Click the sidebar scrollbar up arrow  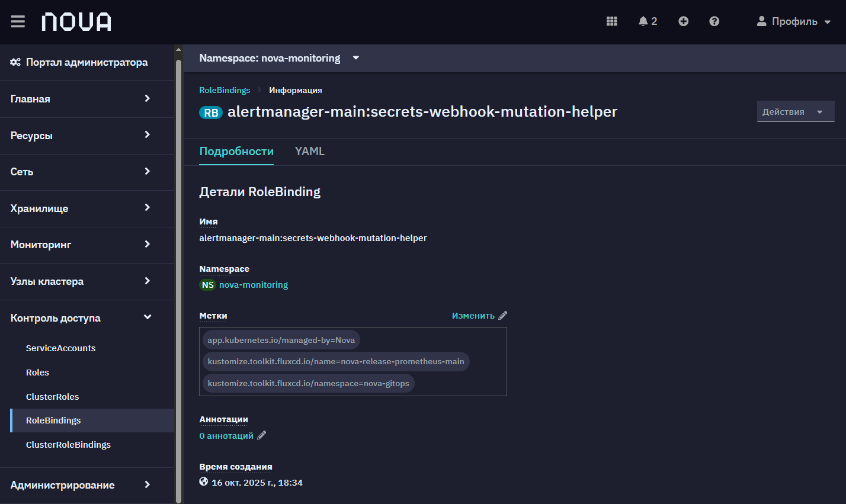point(179,49)
